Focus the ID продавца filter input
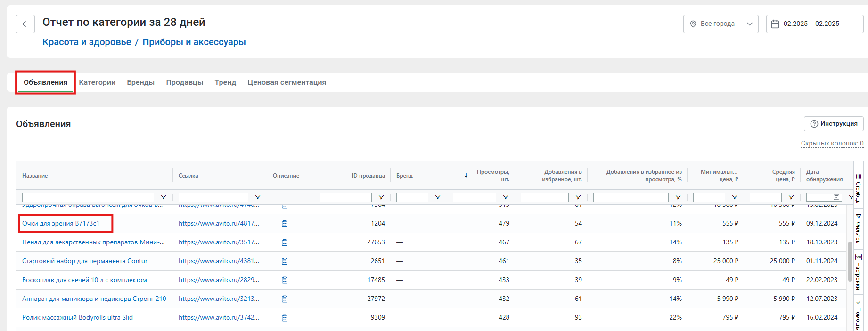 click(x=346, y=197)
